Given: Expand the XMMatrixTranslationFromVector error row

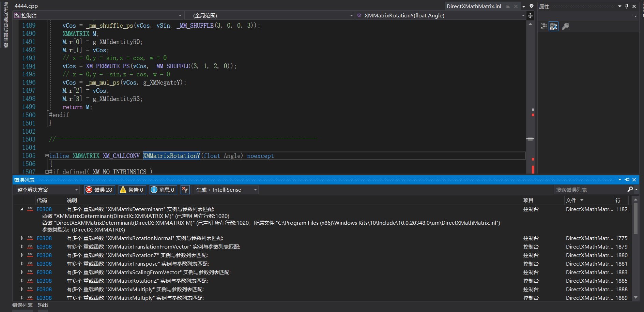Looking at the screenshot, I should [x=22, y=247].
